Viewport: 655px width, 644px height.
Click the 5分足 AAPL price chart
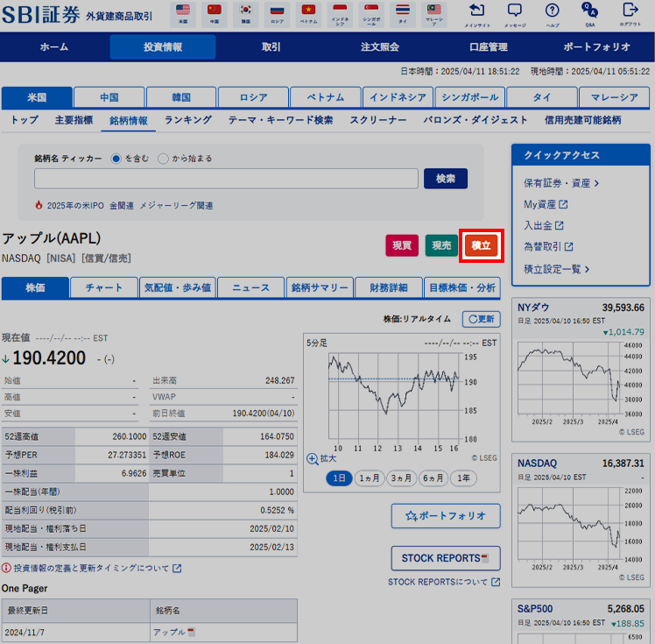click(392, 396)
